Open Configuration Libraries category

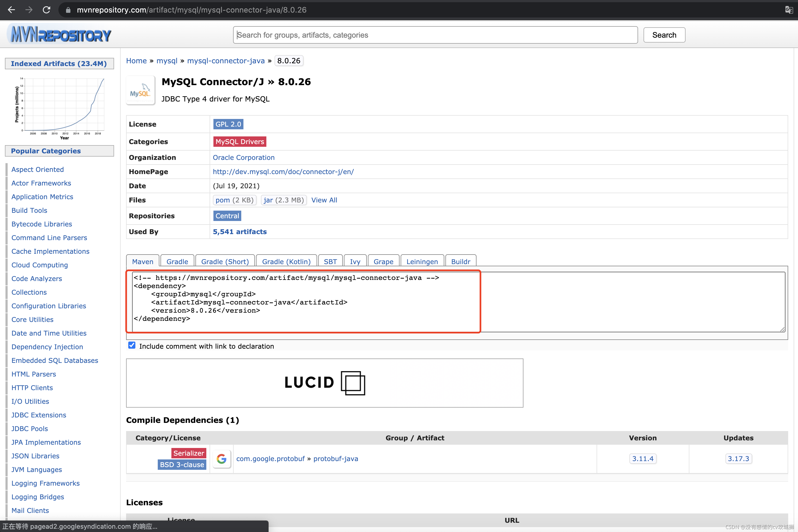pyautogui.click(x=49, y=306)
